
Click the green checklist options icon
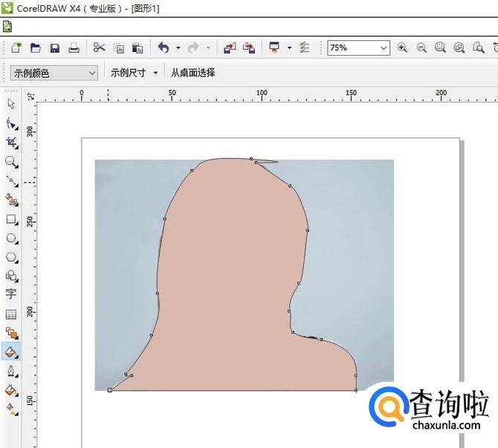pos(305,48)
